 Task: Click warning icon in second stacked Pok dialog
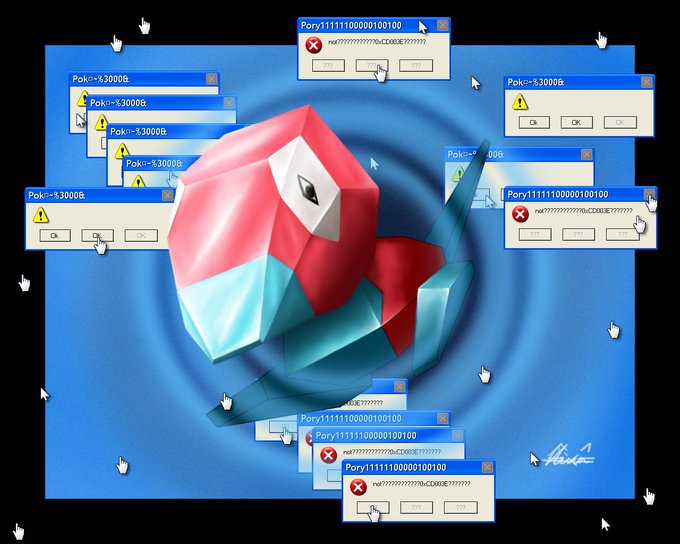(x=101, y=123)
